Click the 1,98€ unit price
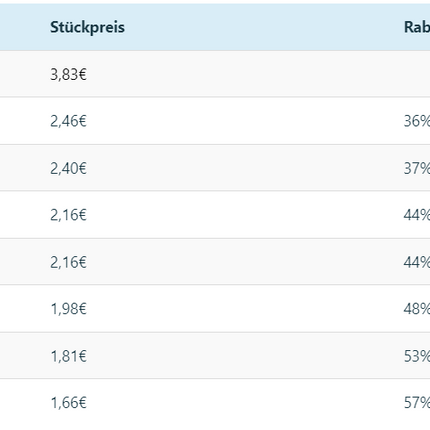430x430 pixels. (68, 309)
